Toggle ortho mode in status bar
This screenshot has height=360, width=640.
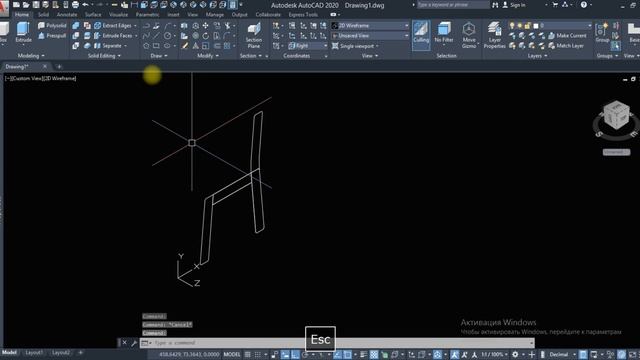pos(295,354)
